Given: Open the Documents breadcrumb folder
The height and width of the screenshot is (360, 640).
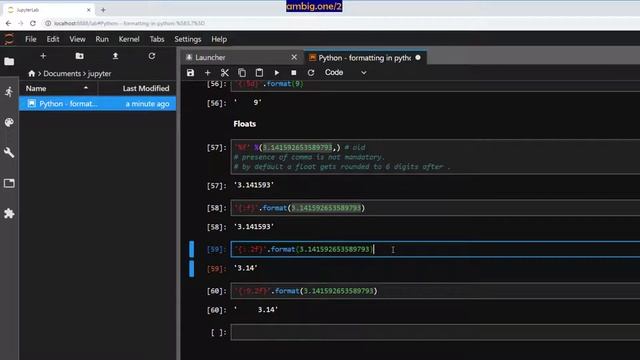Looking at the screenshot, I should (62, 73).
